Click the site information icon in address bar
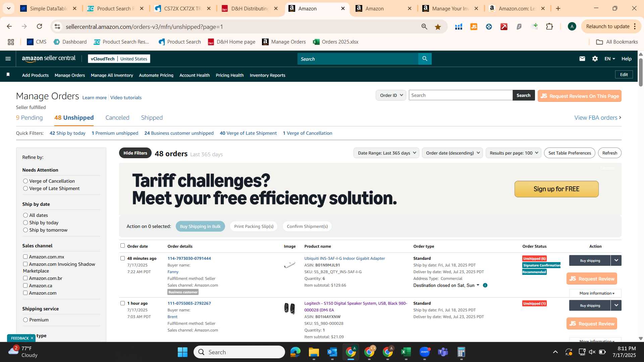644x362 pixels. (57, 26)
